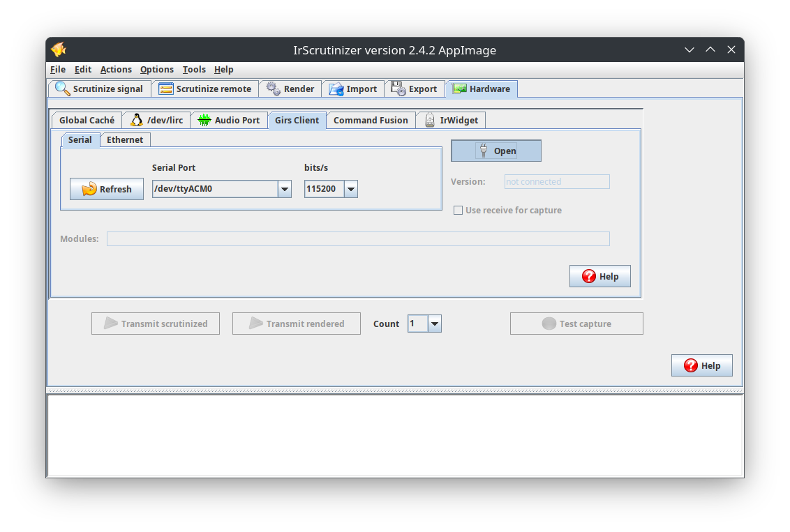Screen dimensions: 790x532
Task: Click the plug icon on Open button
Action: point(484,151)
